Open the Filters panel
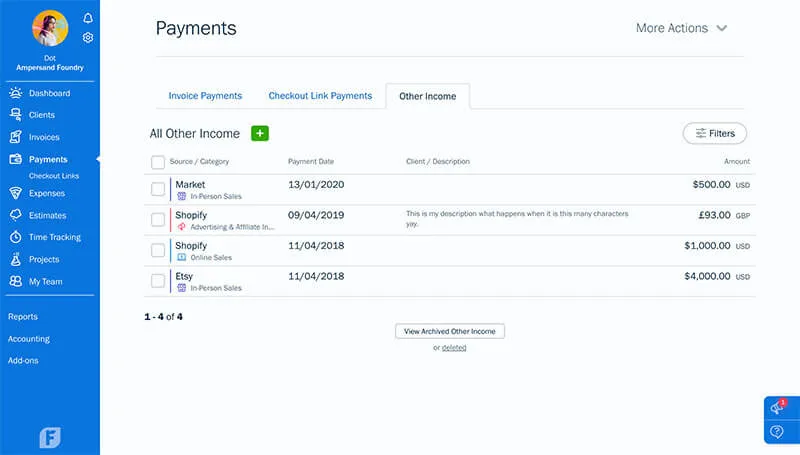The image size is (800, 455). pyautogui.click(x=714, y=133)
